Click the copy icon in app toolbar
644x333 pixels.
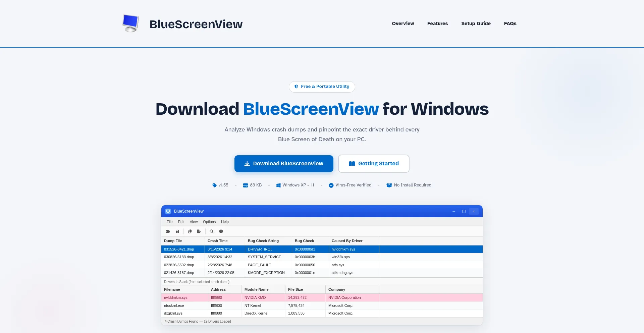pyautogui.click(x=190, y=231)
